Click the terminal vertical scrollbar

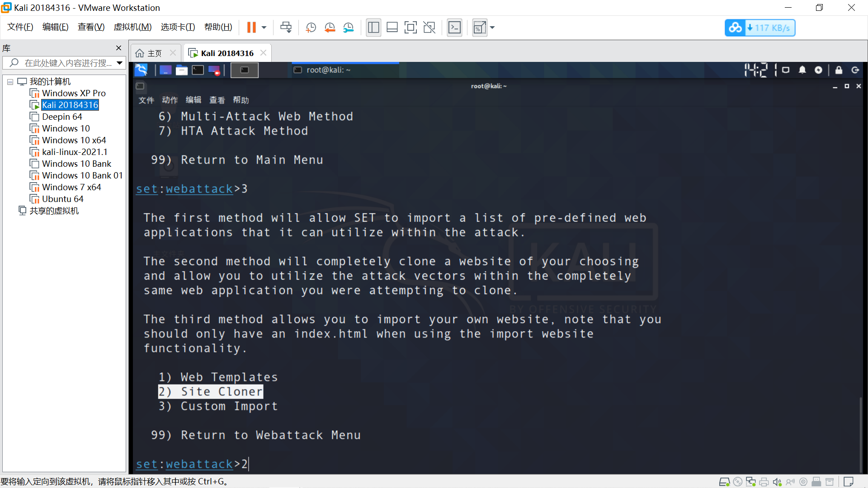coord(860,434)
